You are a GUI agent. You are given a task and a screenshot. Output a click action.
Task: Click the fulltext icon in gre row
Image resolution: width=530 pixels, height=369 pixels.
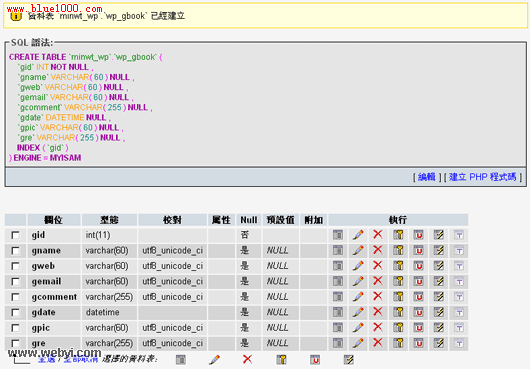(459, 343)
